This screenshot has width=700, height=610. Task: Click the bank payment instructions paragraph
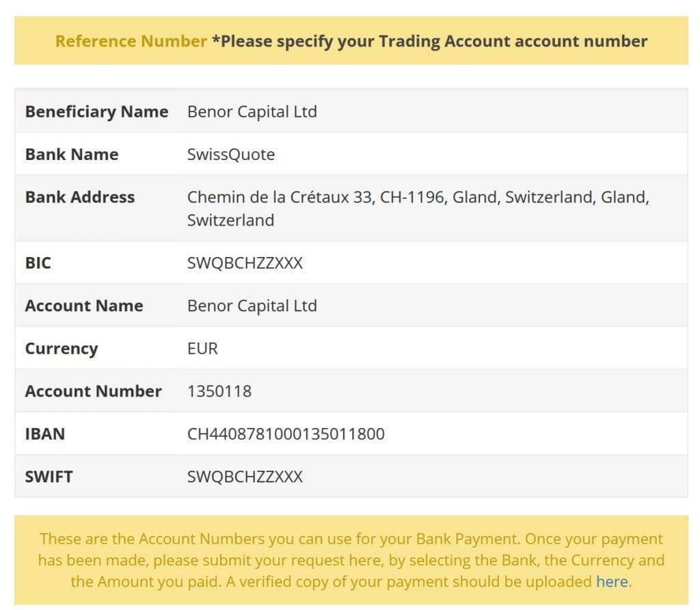[351, 560]
